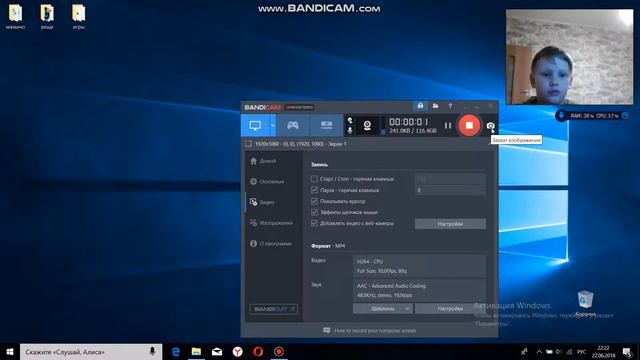
Task: Open screen recording mode dropdown arrow
Action: pos(273,125)
